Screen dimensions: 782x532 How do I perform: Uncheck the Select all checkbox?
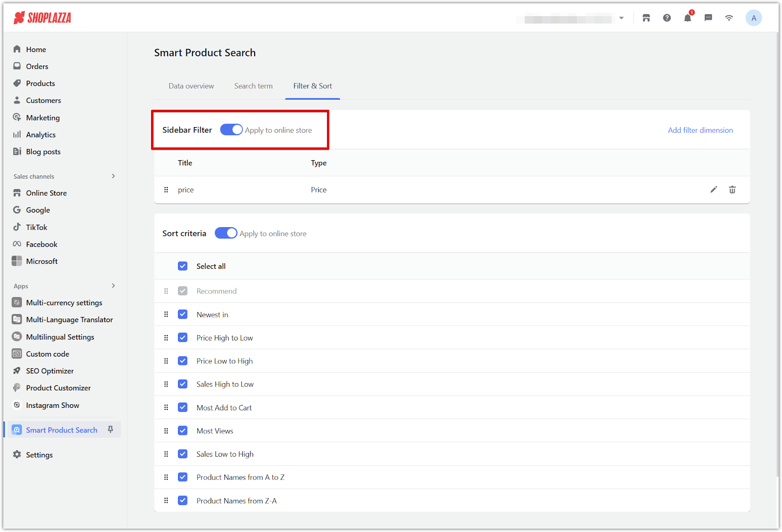(x=183, y=266)
